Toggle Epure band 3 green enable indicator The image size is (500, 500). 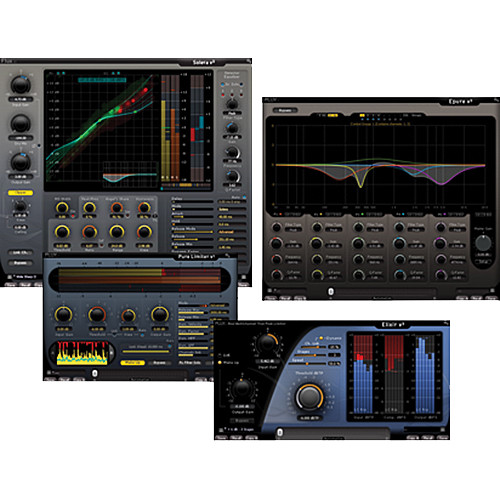point(362,214)
